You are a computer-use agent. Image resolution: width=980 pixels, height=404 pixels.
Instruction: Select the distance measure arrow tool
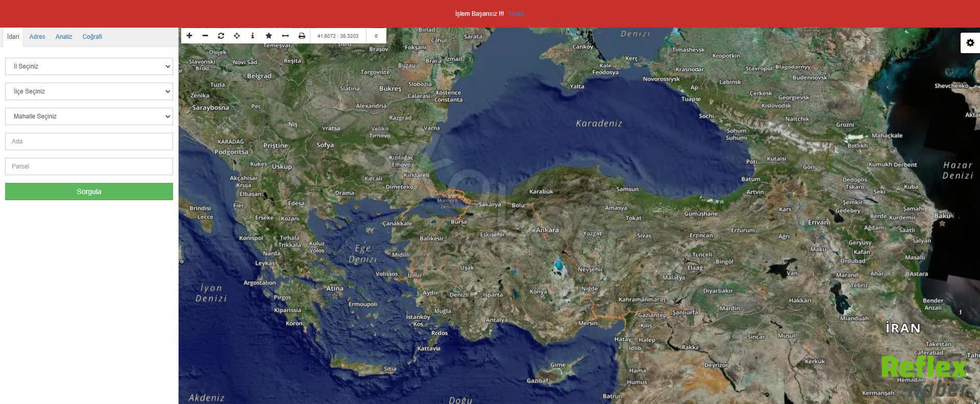(x=285, y=36)
